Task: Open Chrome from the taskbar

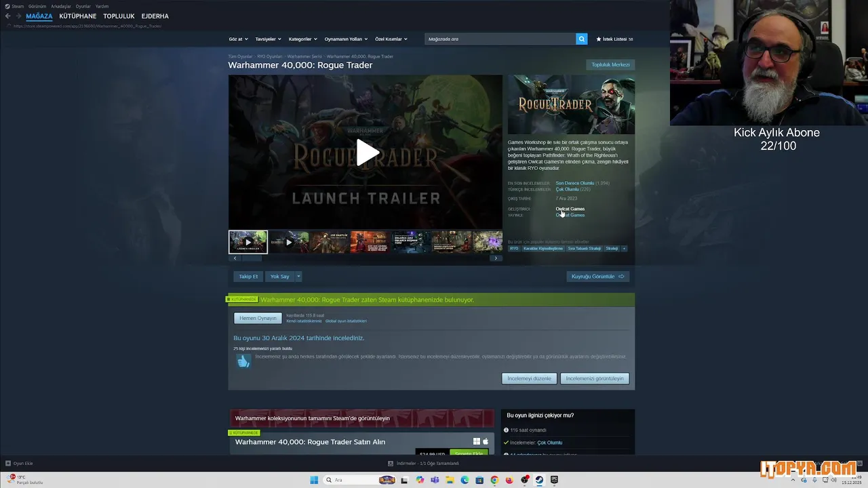Action: pyautogui.click(x=494, y=480)
